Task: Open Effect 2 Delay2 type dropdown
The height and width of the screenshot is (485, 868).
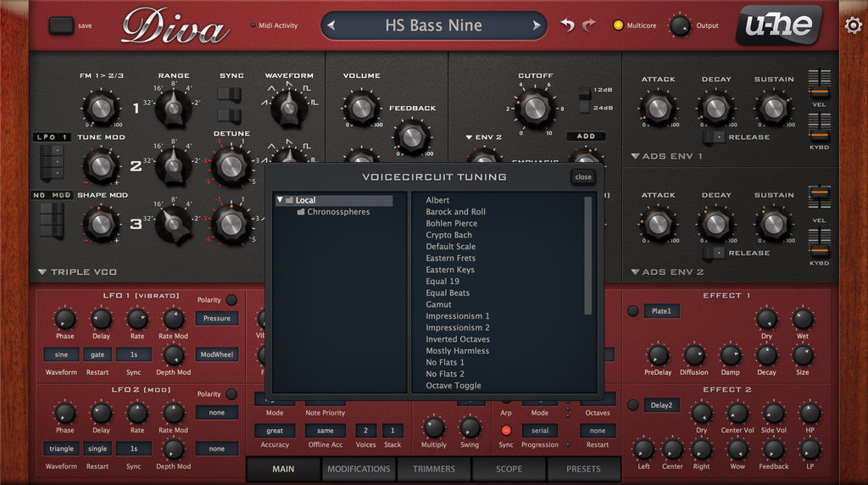Action: pos(661,405)
